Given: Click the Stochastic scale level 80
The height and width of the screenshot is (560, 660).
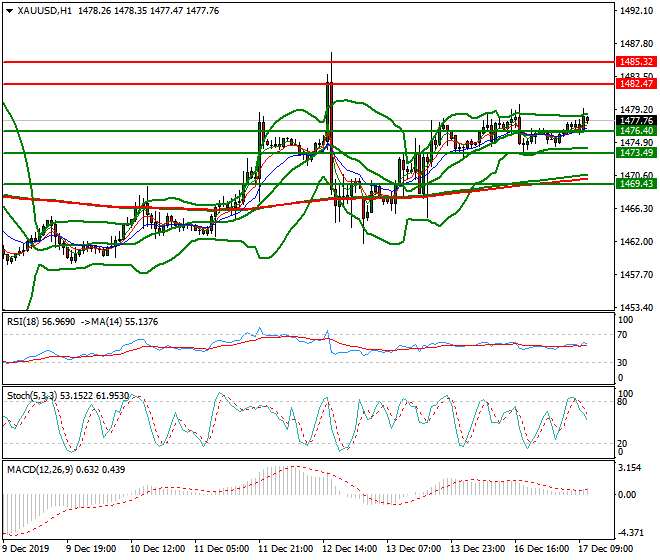Looking at the screenshot, I should pos(622,402).
